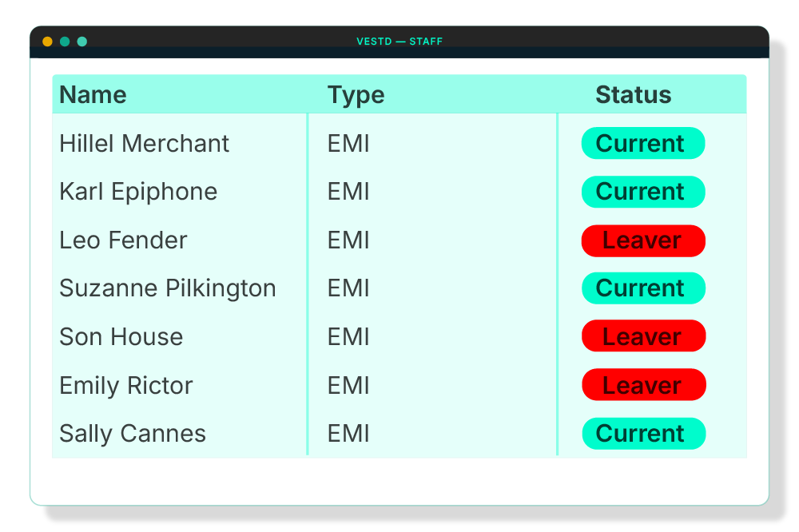Click Emily Rictor's Leaver status badge
The width and height of the screenshot is (799, 532).
644,385
